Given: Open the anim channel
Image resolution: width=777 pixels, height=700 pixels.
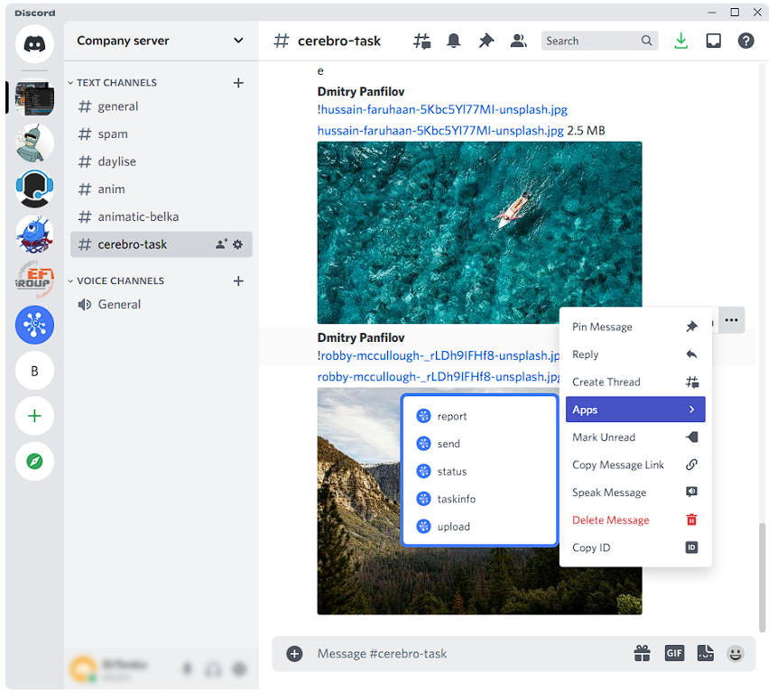Looking at the screenshot, I should (161, 189).
